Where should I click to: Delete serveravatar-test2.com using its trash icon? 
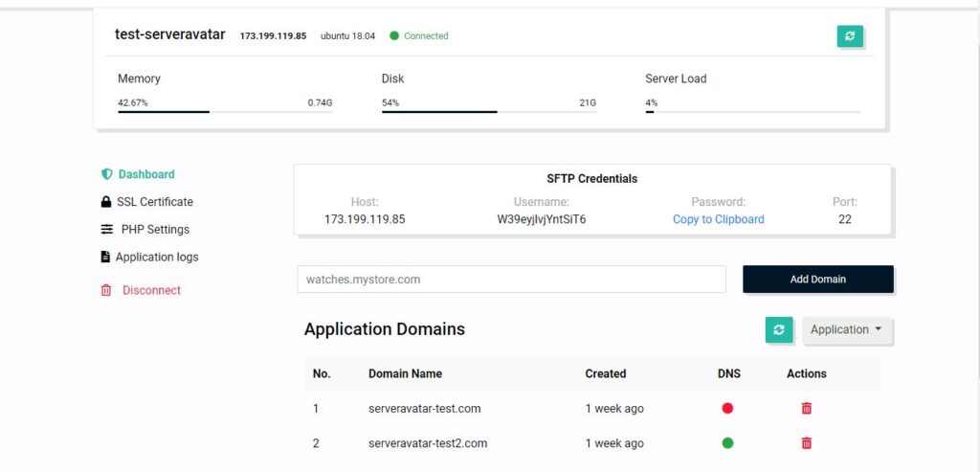click(x=806, y=443)
